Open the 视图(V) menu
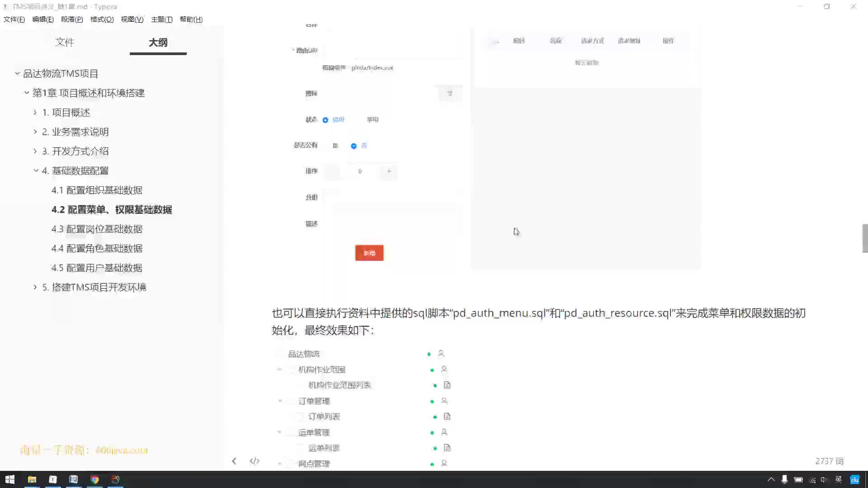The height and width of the screenshot is (488, 868). tap(132, 19)
